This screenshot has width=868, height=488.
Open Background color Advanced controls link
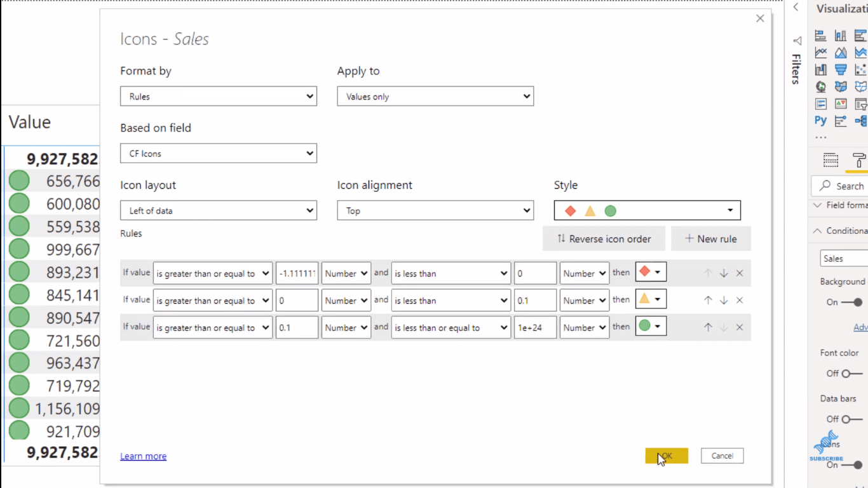pos(861,327)
